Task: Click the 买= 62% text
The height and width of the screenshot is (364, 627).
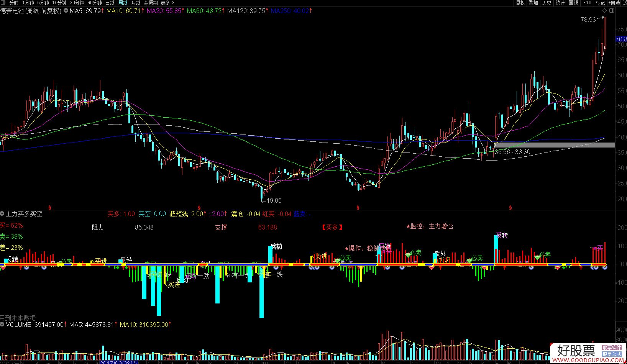Action: tap(11, 225)
